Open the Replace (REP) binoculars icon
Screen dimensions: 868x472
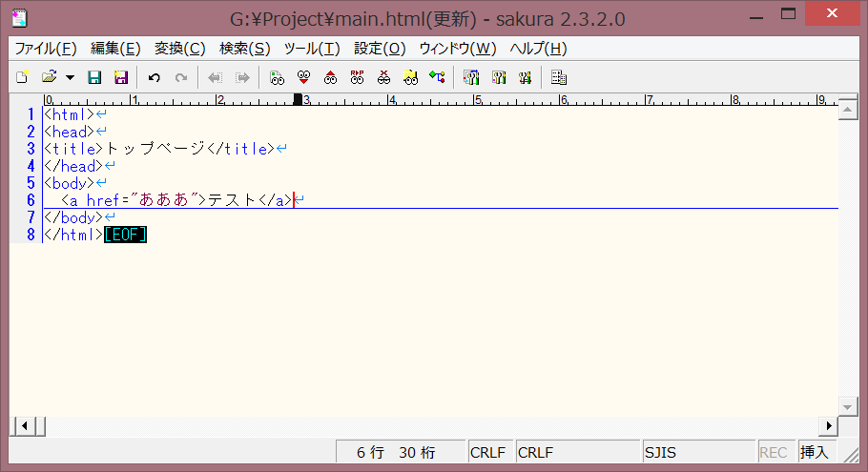(x=357, y=77)
